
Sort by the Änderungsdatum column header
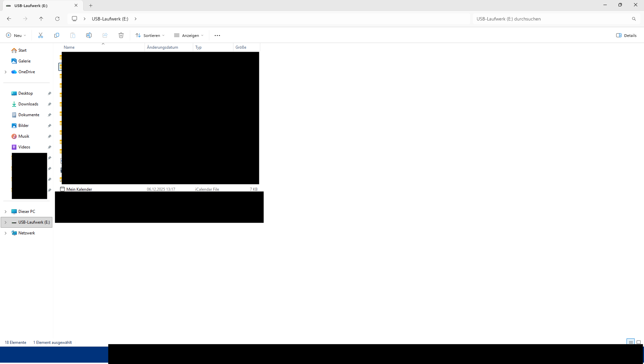pyautogui.click(x=163, y=47)
